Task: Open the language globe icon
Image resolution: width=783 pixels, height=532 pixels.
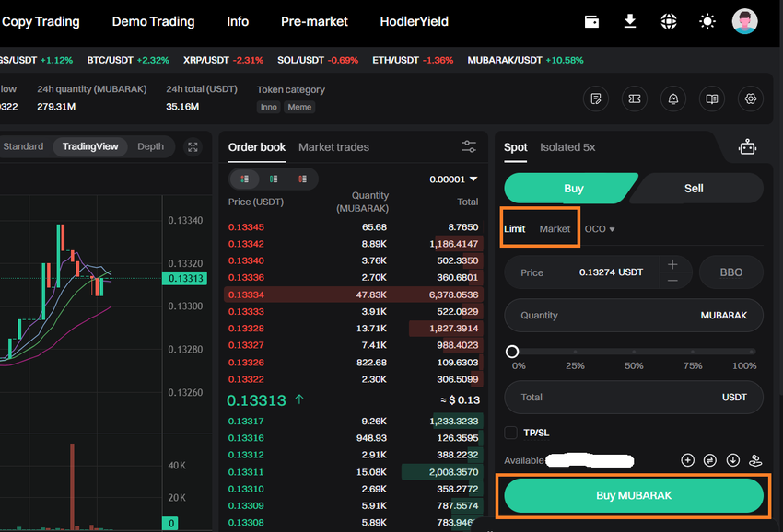Action: click(x=669, y=21)
